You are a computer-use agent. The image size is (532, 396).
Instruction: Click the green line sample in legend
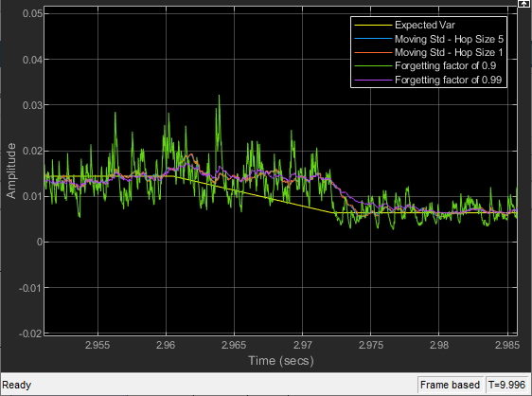(373, 66)
